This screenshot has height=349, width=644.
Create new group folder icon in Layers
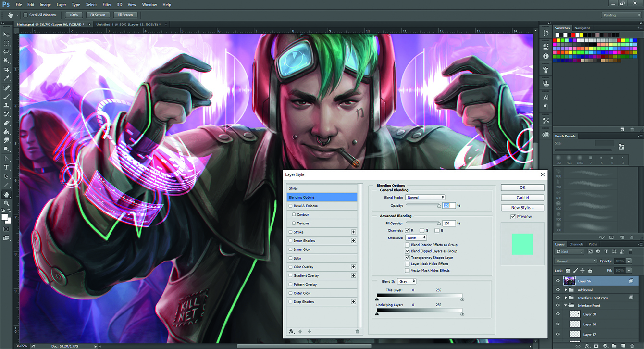(x=614, y=346)
